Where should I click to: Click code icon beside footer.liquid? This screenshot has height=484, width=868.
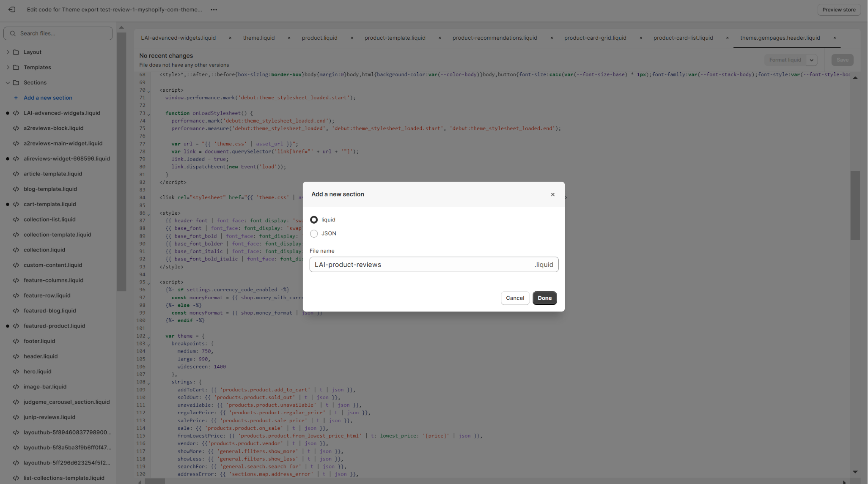[x=16, y=341]
